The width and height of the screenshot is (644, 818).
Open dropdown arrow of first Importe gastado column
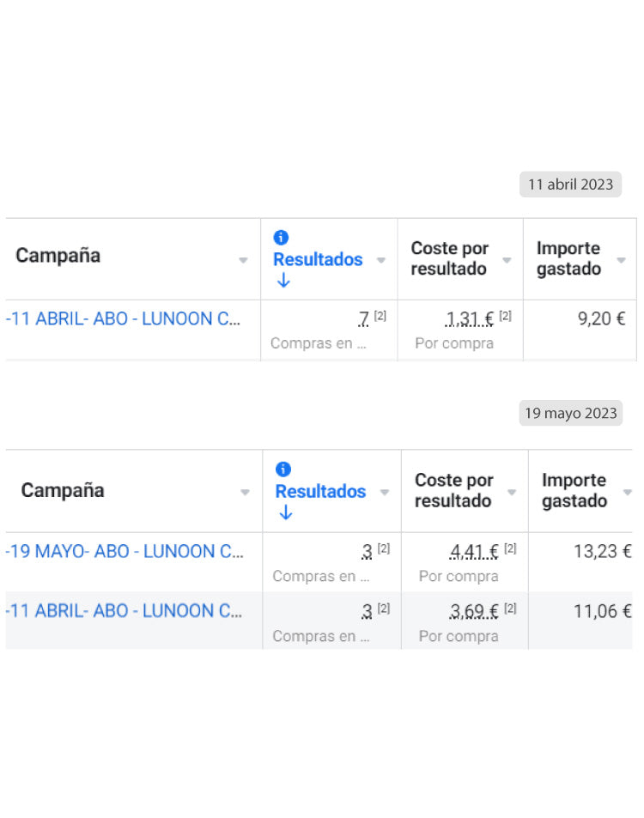[621, 260]
